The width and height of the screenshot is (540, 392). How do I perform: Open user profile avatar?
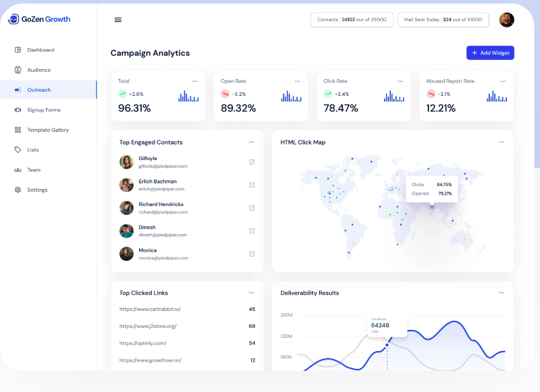(x=506, y=20)
